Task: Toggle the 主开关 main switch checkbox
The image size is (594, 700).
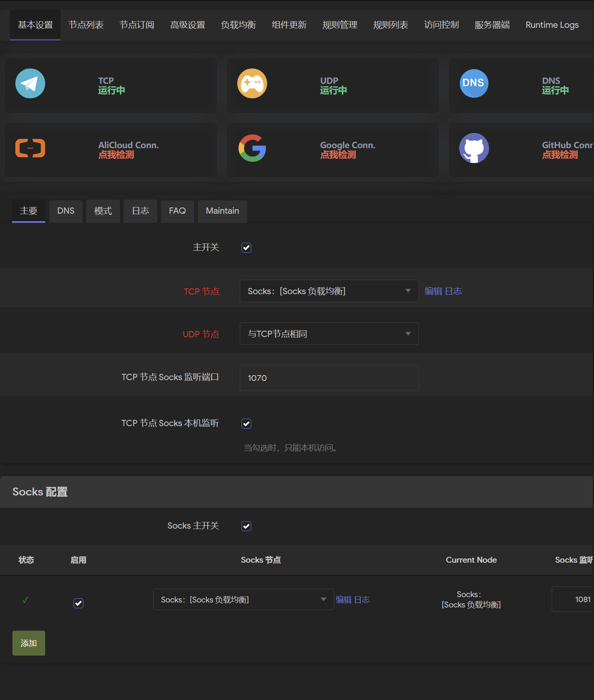Action: coord(246,248)
